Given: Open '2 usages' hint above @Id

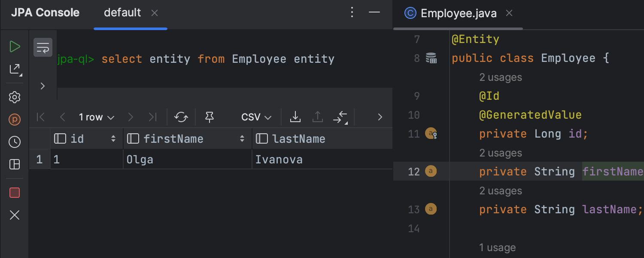Looking at the screenshot, I should [x=501, y=77].
